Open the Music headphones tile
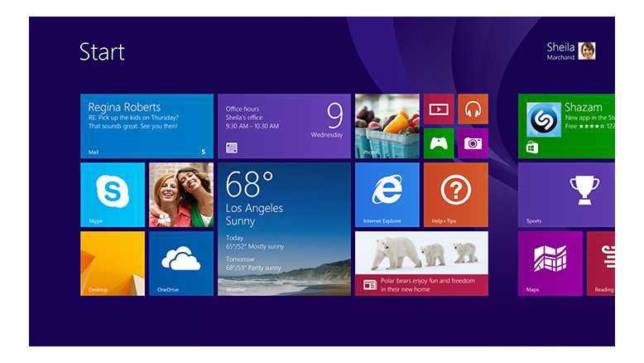Screen dimensions: 644x363 tap(473, 109)
